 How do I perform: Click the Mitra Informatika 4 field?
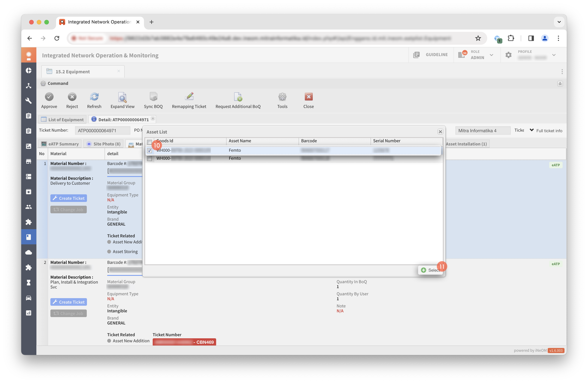[483, 131]
